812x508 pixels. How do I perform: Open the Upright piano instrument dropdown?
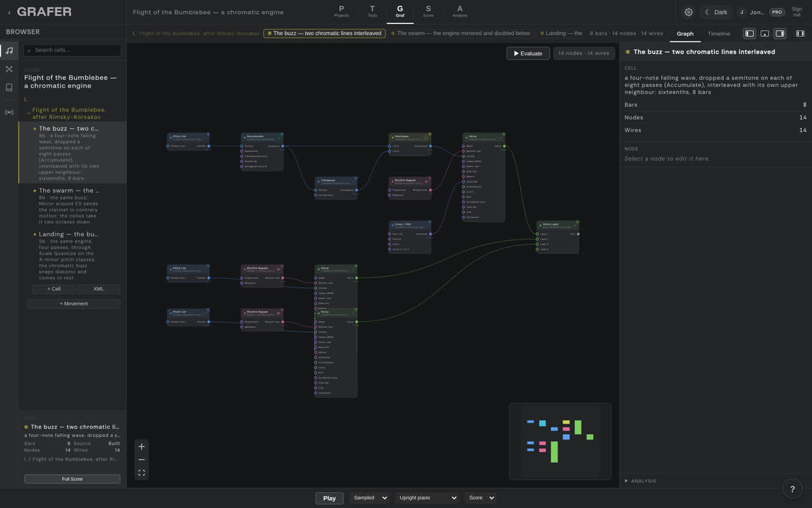click(x=427, y=498)
